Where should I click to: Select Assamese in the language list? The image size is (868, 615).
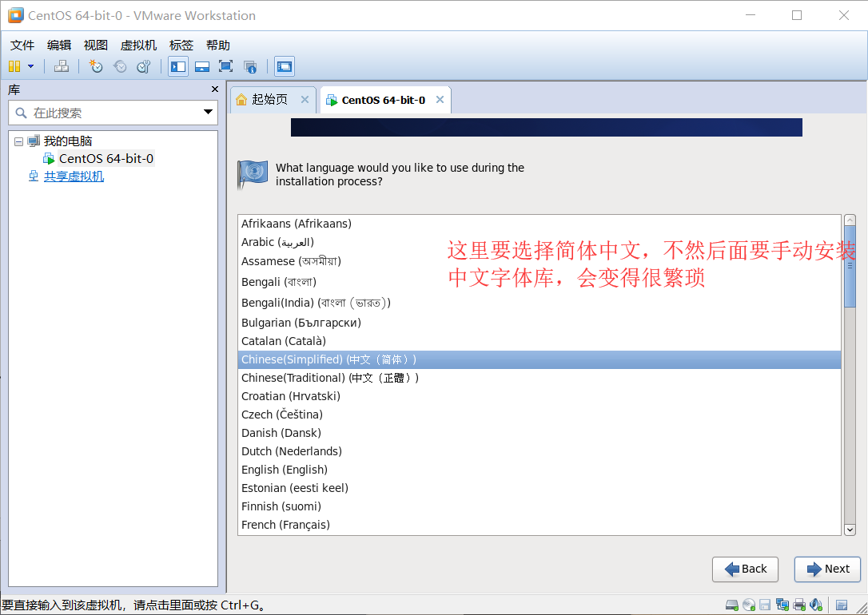coord(540,261)
